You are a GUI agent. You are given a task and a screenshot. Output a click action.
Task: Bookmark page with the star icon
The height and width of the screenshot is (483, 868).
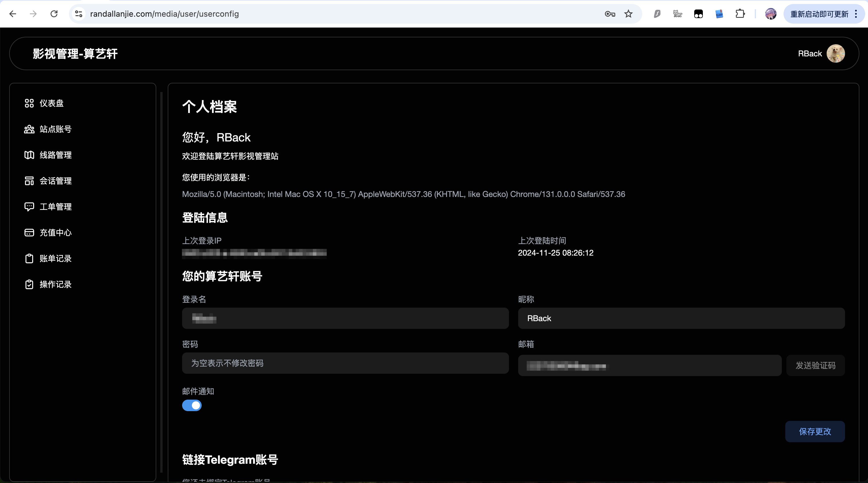coord(628,14)
